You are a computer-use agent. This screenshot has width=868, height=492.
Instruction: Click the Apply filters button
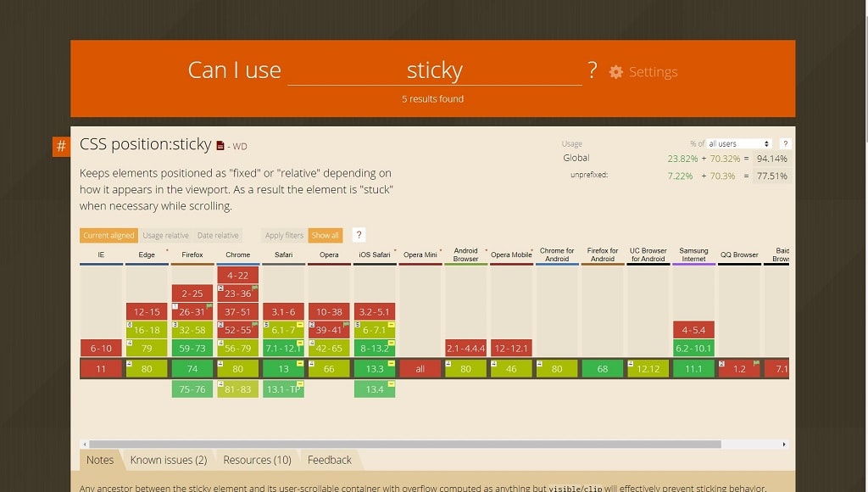[284, 235]
